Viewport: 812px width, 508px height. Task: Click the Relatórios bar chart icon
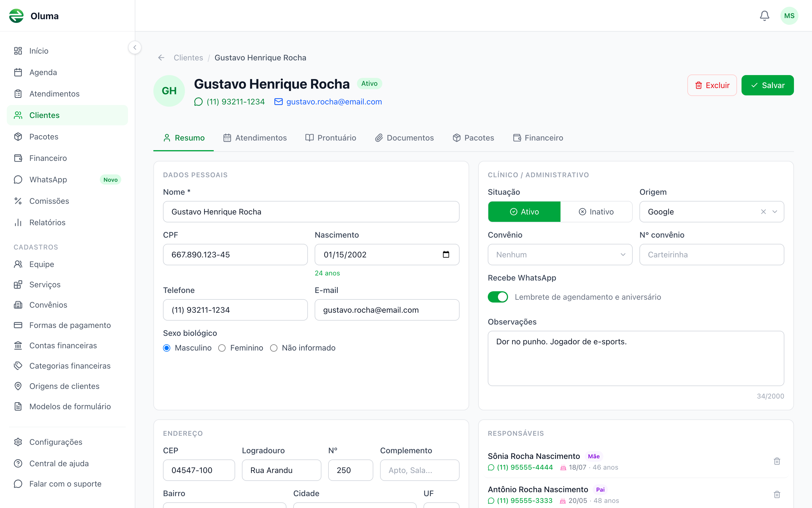coord(18,222)
